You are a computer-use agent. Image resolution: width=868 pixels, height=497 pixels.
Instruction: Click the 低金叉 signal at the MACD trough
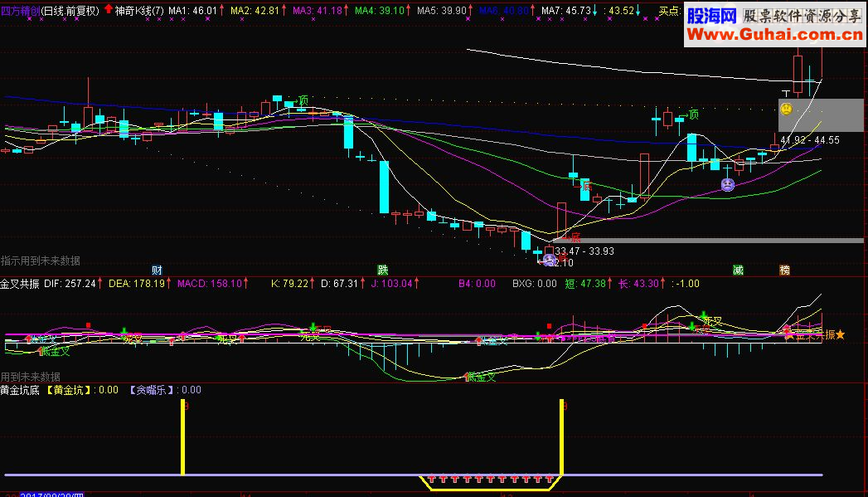click(481, 378)
